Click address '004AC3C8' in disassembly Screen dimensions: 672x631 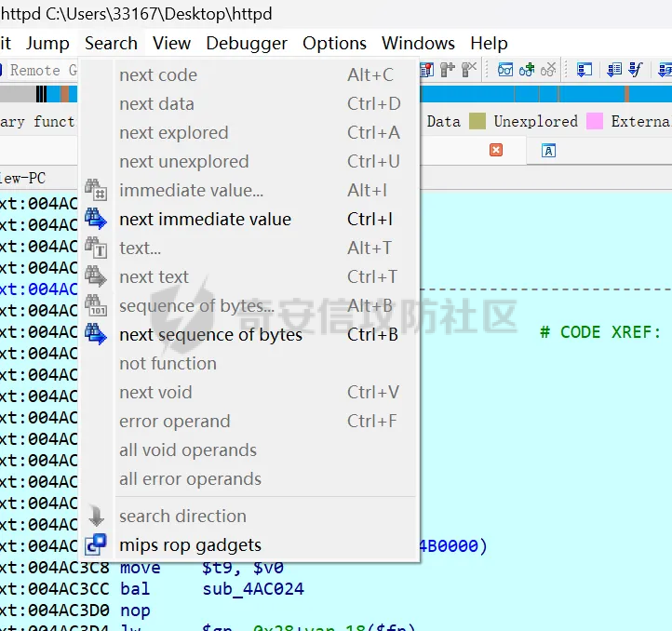69,568
